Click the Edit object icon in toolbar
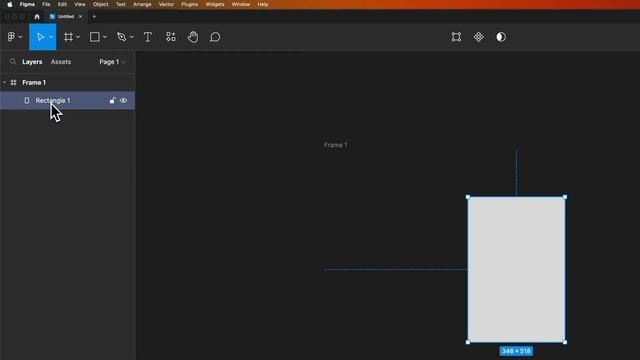The width and height of the screenshot is (640, 360). tap(456, 37)
